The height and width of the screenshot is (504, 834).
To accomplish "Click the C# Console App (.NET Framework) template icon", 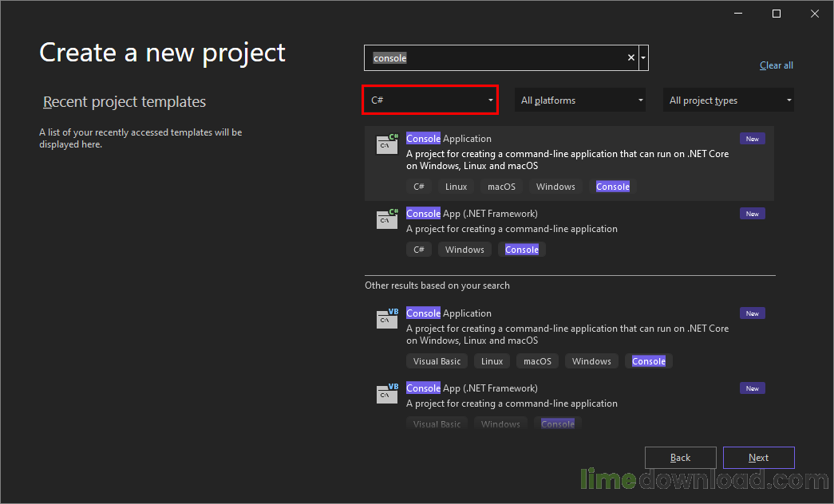I will pos(387,219).
